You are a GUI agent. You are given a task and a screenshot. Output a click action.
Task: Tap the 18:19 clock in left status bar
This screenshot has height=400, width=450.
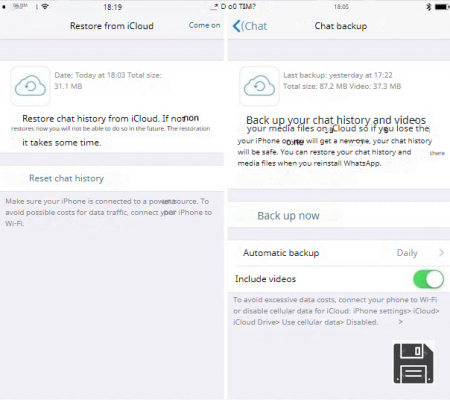tap(112, 7)
